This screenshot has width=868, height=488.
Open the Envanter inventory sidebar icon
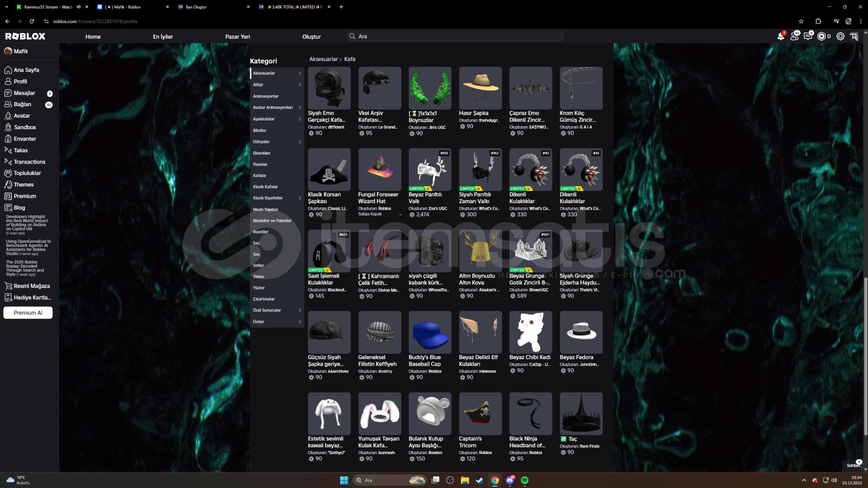pyautogui.click(x=8, y=139)
